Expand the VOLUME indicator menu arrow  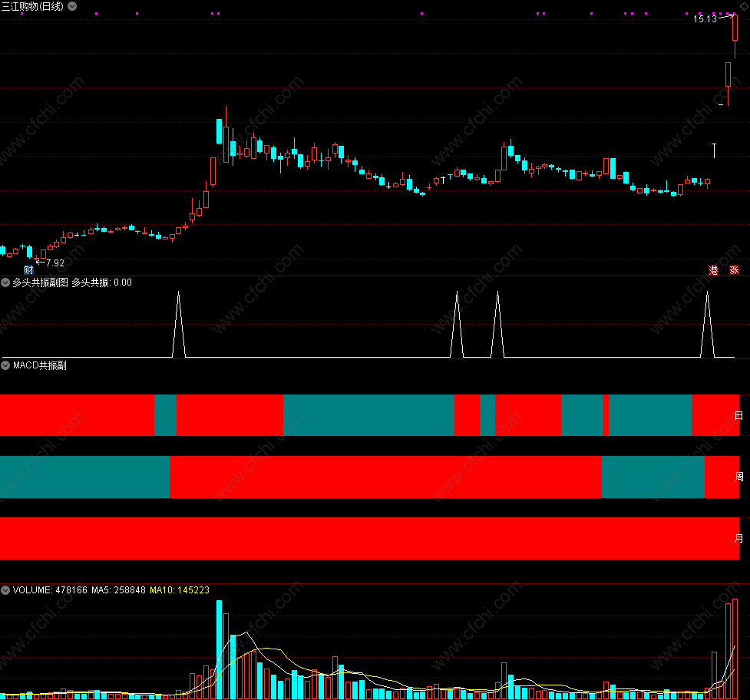[5, 590]
